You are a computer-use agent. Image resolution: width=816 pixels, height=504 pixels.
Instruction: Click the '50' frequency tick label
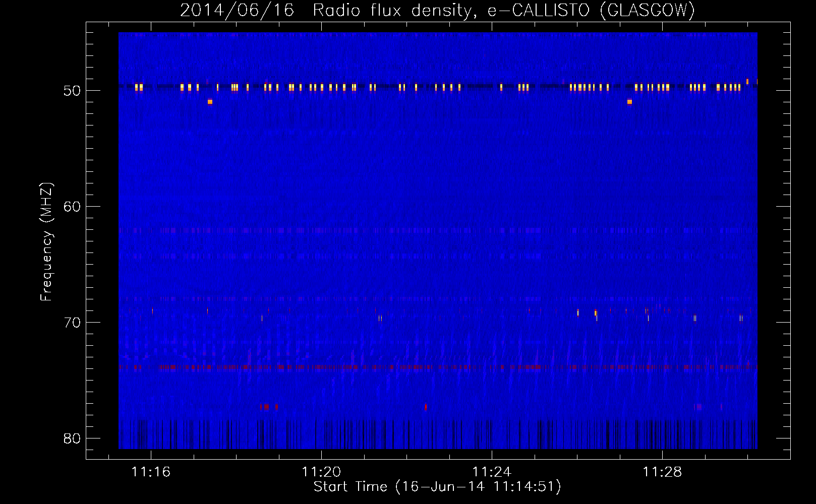[x=72, y=91]
